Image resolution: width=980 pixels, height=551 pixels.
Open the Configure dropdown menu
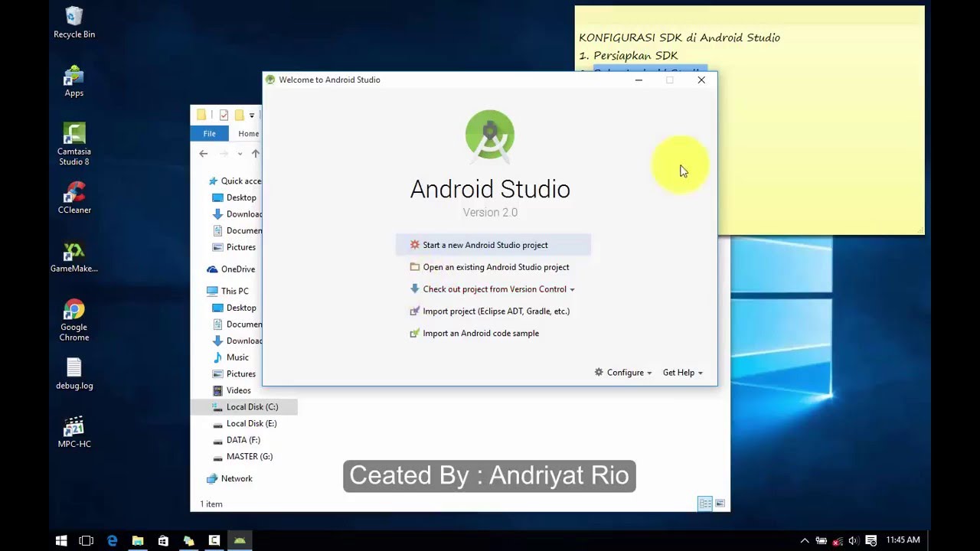(623, 373)
